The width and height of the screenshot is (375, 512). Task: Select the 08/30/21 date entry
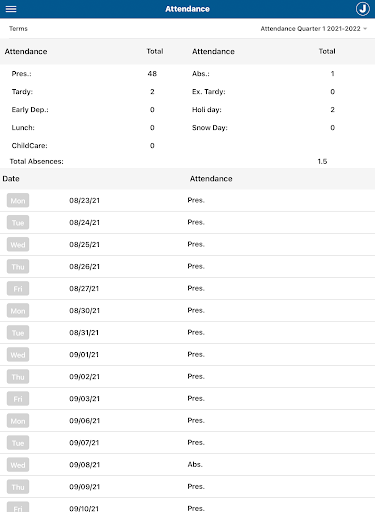click(84, 311)
